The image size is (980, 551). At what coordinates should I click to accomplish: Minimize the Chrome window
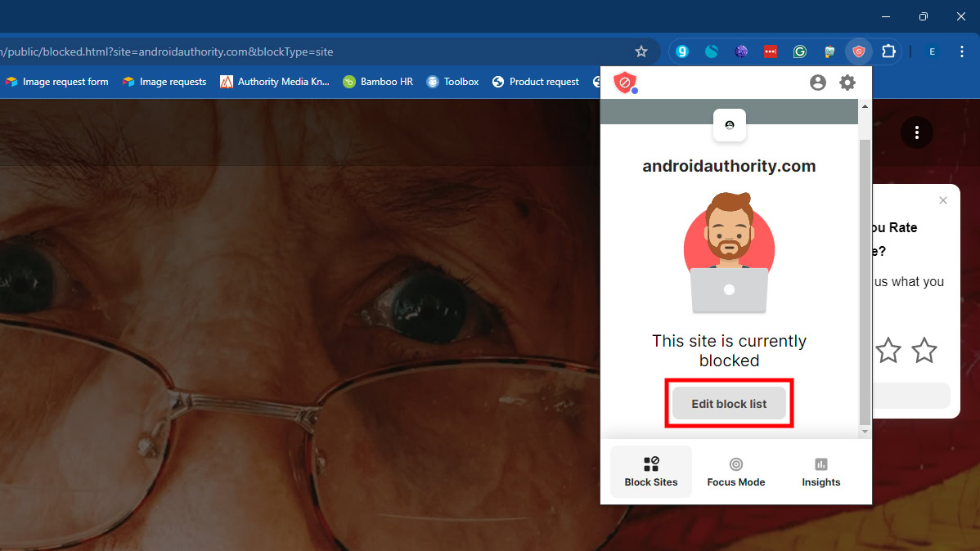click(886, 16)
